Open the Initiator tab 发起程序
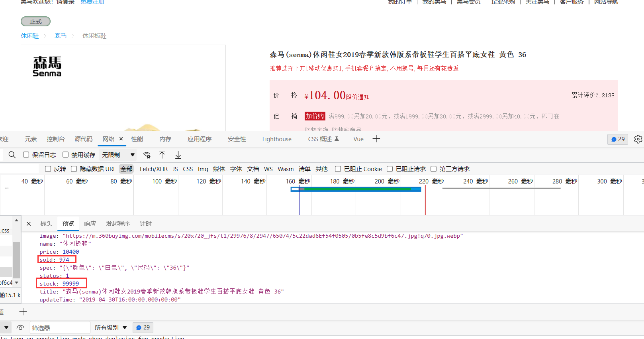644x339 pixels. coord(118,224)
